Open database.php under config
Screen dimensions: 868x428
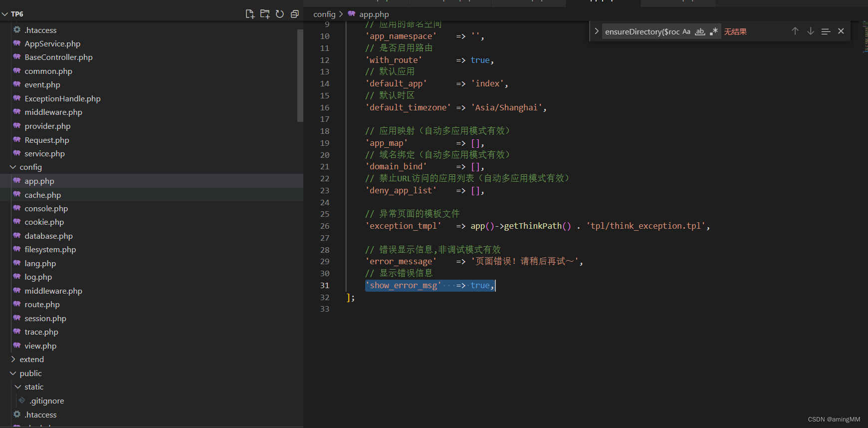click(x=48, y=236)
